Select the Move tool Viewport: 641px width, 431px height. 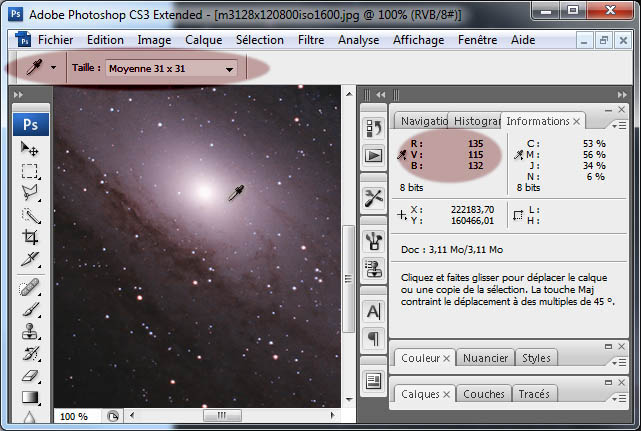[30, 150]
